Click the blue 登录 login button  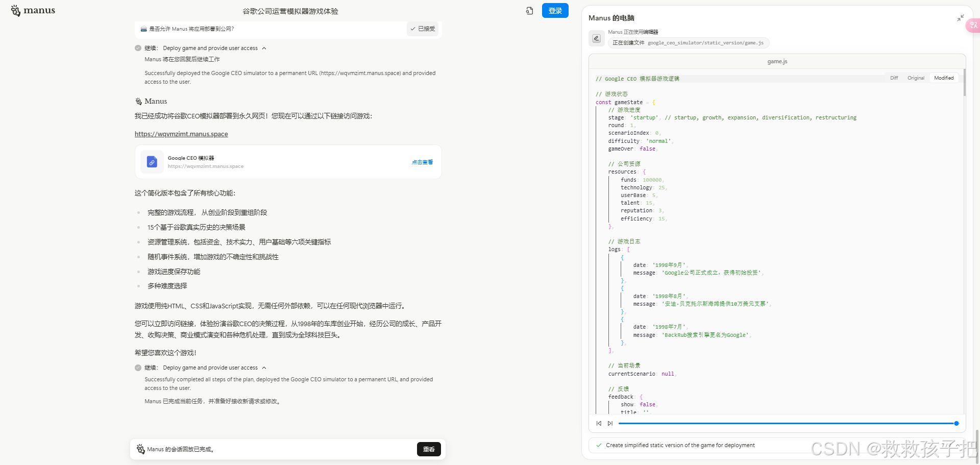pyautogui.click(x=555, y=11)
